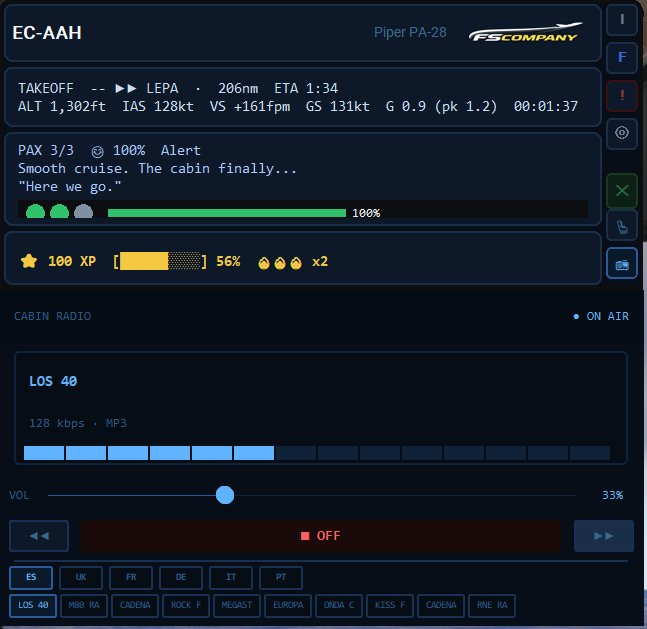This screenshot has height=629, width=647.
Task: Turn the radio OFF with the stop button
Action: (x=321, y=536)
